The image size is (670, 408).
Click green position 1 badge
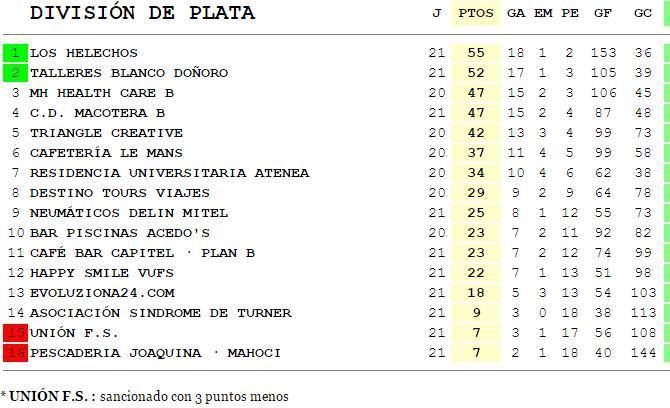point(16,53)
